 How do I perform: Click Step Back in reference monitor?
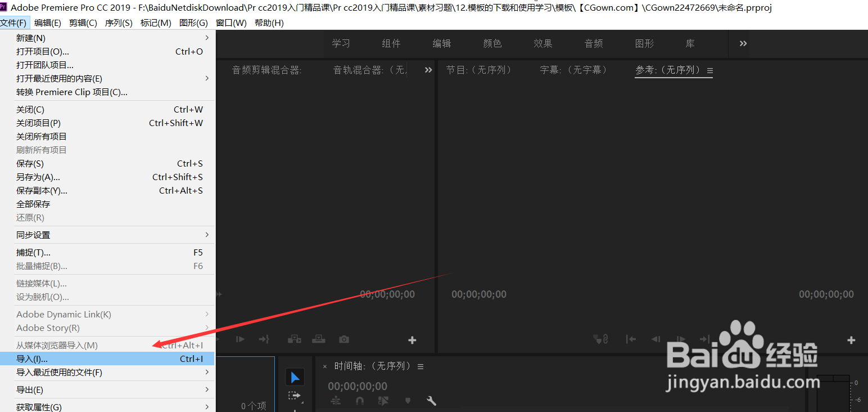coord(655,339)
